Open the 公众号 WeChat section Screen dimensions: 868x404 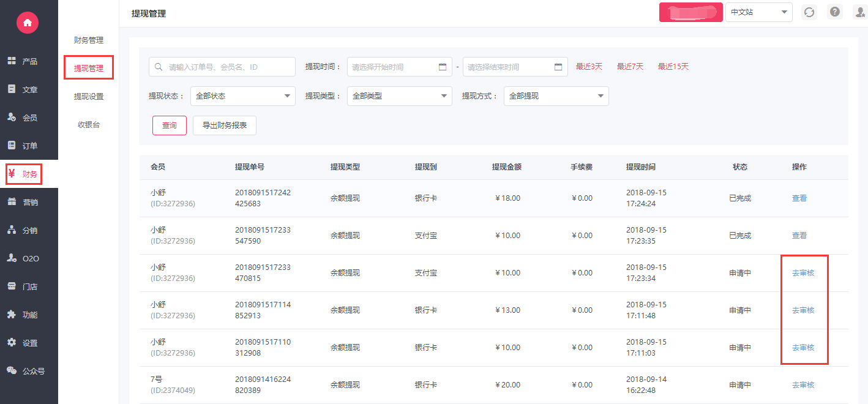29,371
